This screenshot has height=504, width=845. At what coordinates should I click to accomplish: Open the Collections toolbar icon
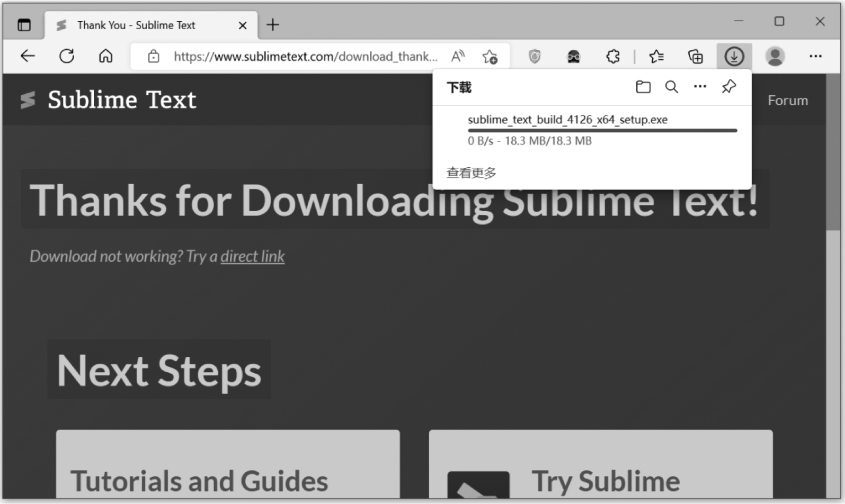pyautogui.click(x=695, y=57)
